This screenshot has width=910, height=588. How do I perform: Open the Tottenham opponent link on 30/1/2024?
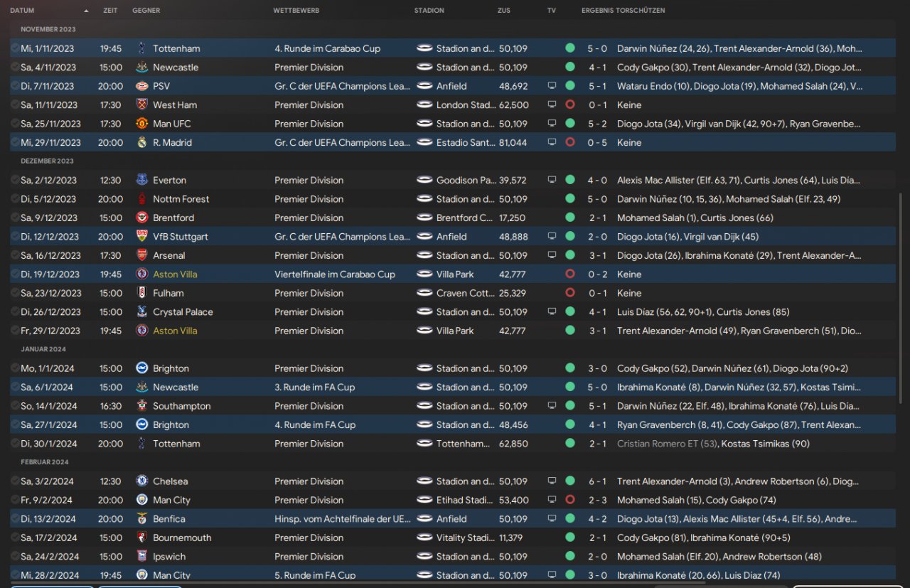pos(176,444)
